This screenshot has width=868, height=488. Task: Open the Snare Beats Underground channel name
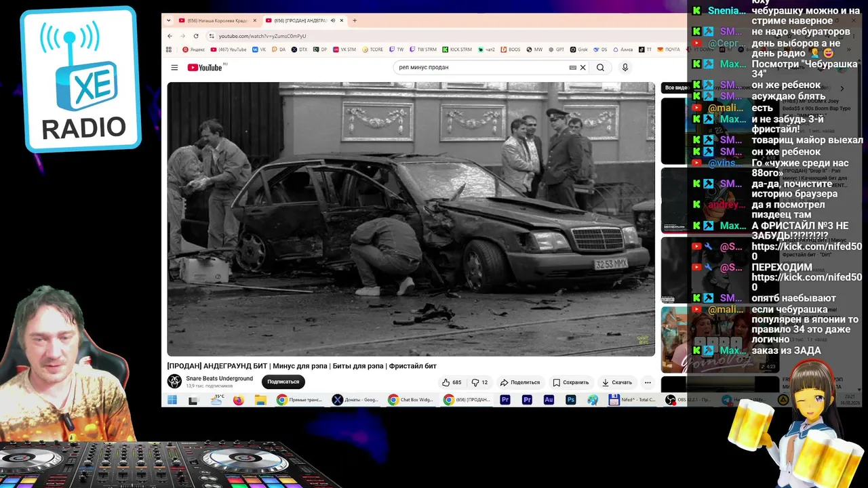point(220,379)
